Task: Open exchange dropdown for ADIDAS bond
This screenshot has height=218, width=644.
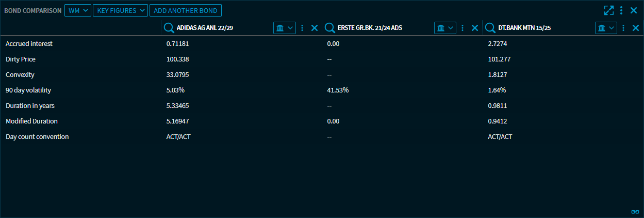Action: click(285, 28)
